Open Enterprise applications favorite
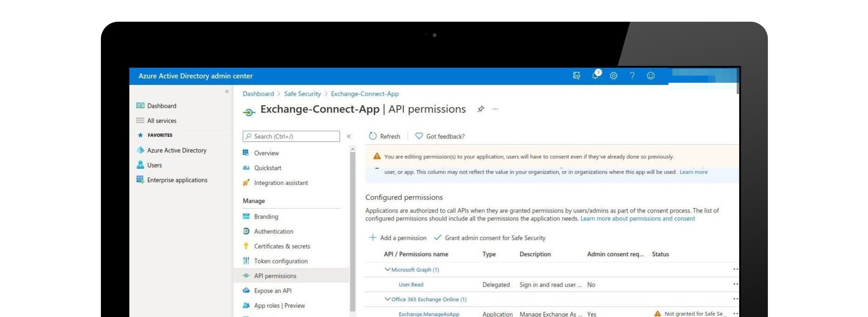868x317 pixels. (x=177, y=180)
